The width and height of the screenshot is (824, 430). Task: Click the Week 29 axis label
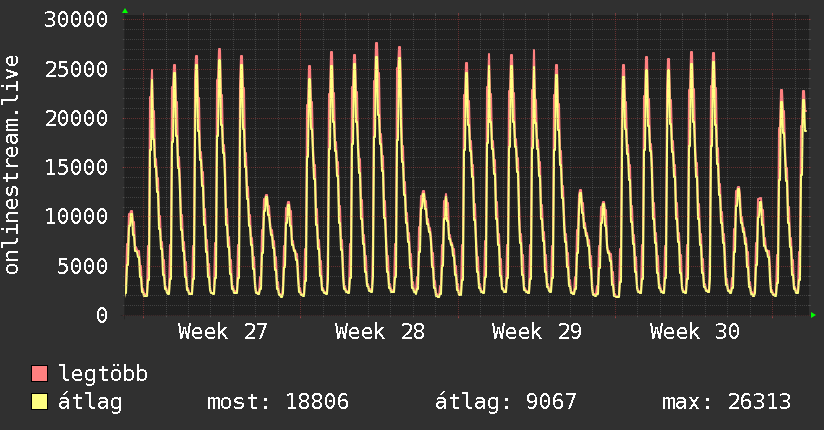coord(537,332)
